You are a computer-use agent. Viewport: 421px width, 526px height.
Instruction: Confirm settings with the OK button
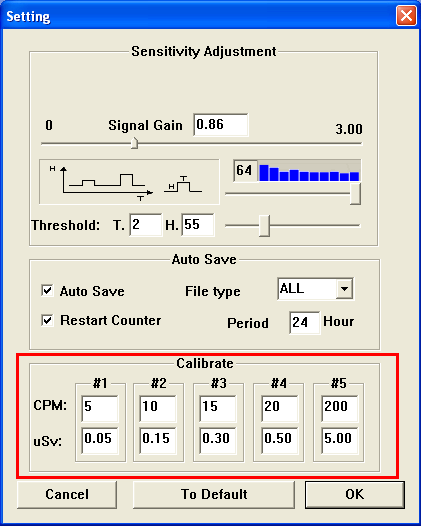355,494
